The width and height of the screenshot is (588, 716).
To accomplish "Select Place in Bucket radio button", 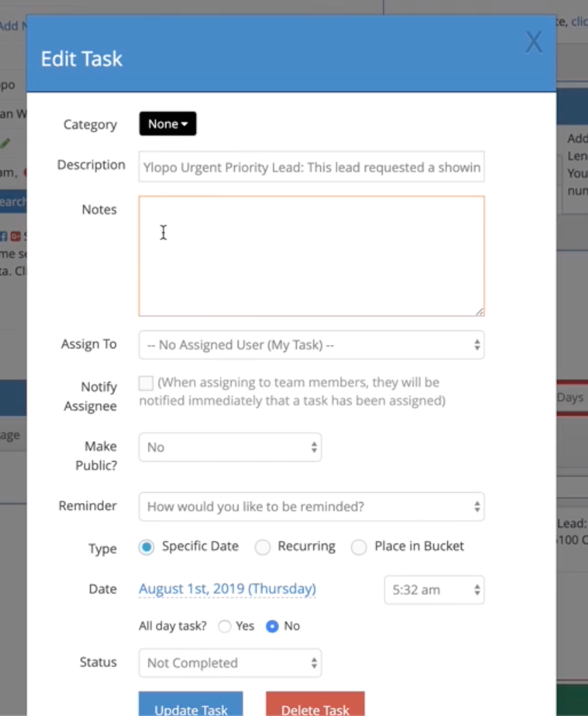I will [x=359, y=547].
